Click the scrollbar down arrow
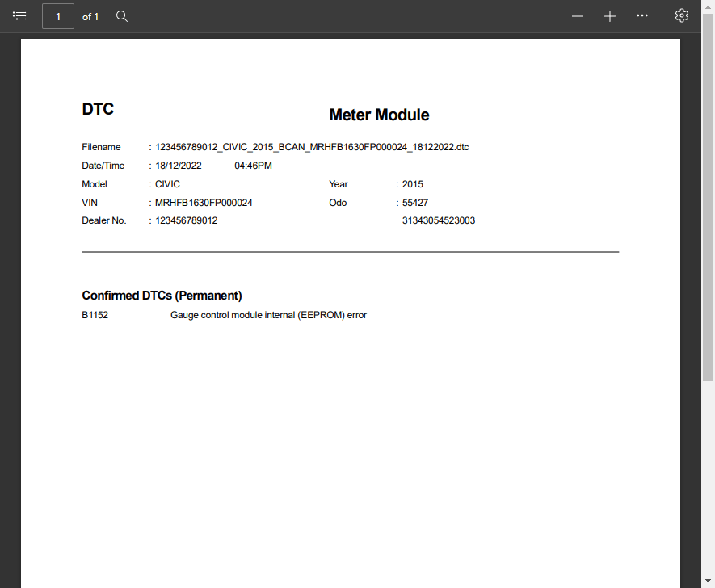Viewport: 715px width, 588px height. tap(709, 581)
